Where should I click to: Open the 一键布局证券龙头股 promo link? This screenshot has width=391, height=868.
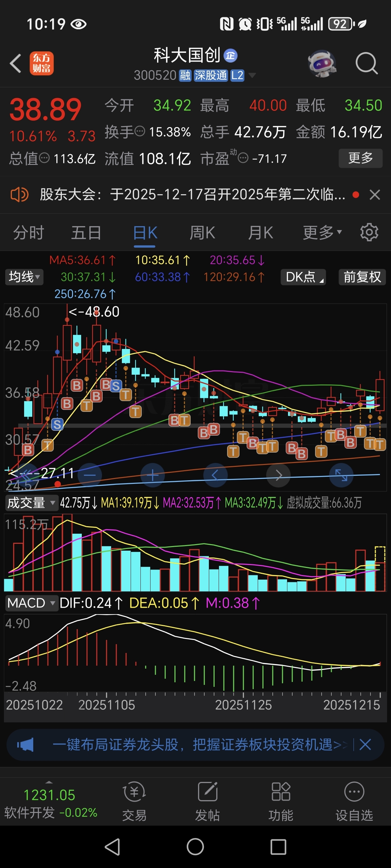pyautogui.click(x=200, y=745)
